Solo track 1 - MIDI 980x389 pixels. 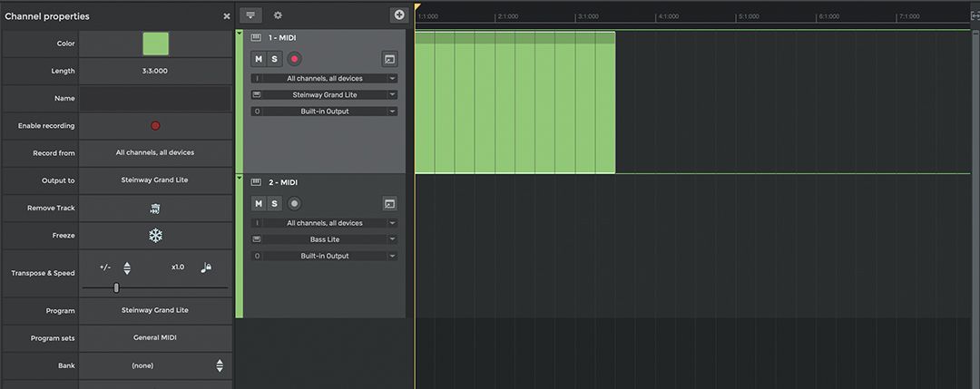click(274, 59)
